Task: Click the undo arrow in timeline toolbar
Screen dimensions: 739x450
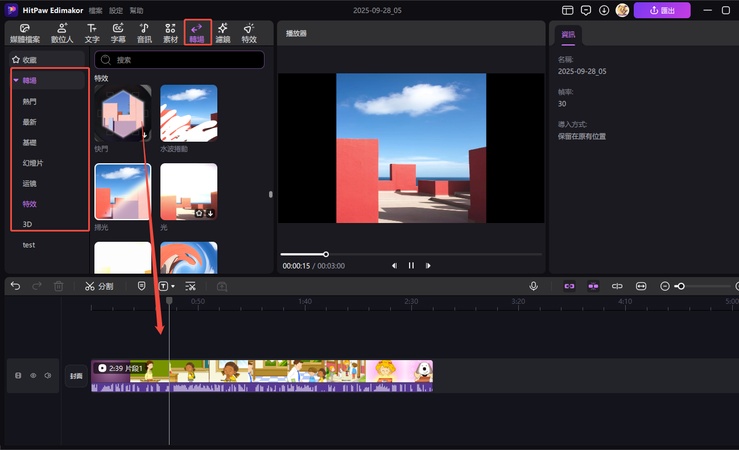Action: click(15, 286)
